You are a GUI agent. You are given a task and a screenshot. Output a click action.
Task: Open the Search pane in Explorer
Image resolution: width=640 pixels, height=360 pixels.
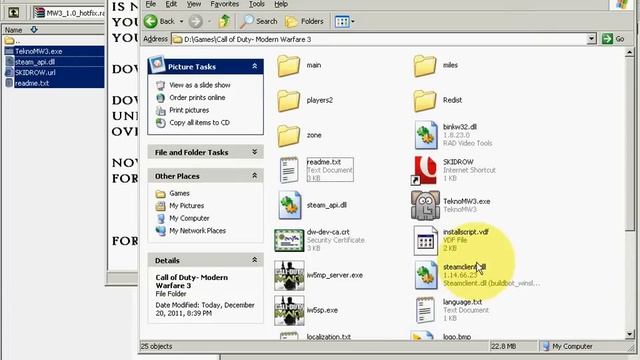pos(258,21)
